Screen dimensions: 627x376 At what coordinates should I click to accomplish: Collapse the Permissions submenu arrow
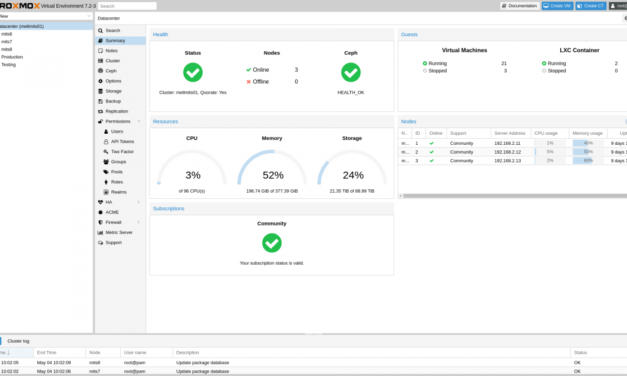139,121
